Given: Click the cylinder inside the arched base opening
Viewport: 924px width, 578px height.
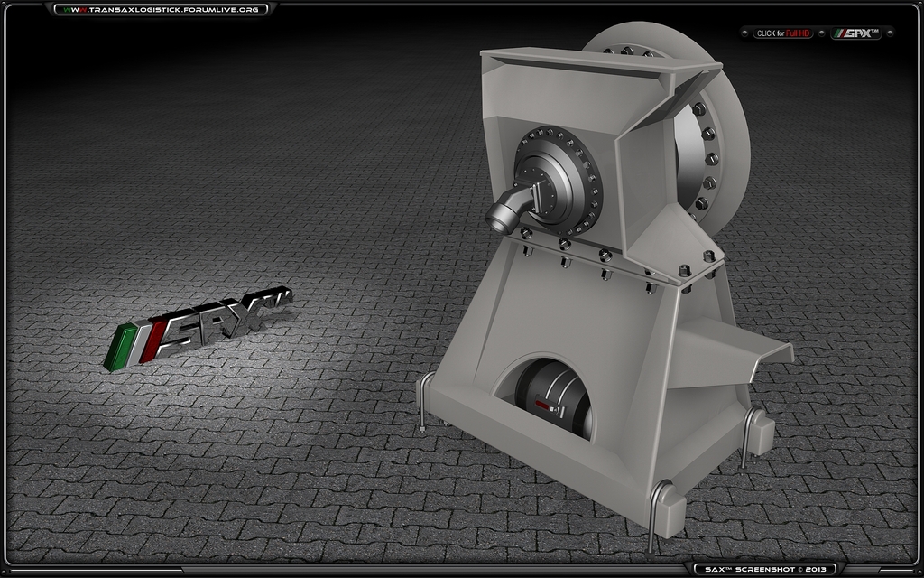Looking at the screenshot, I should tap(552, 397).
